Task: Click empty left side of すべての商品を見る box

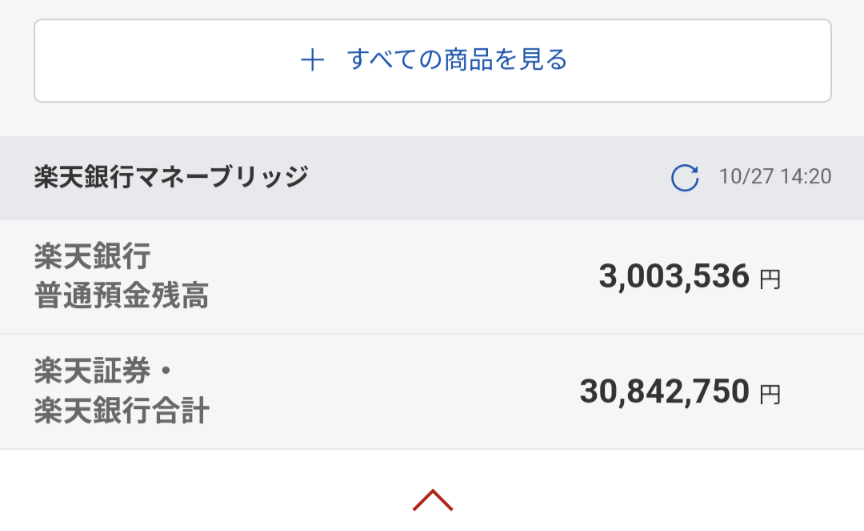Action: click(165, 61)
